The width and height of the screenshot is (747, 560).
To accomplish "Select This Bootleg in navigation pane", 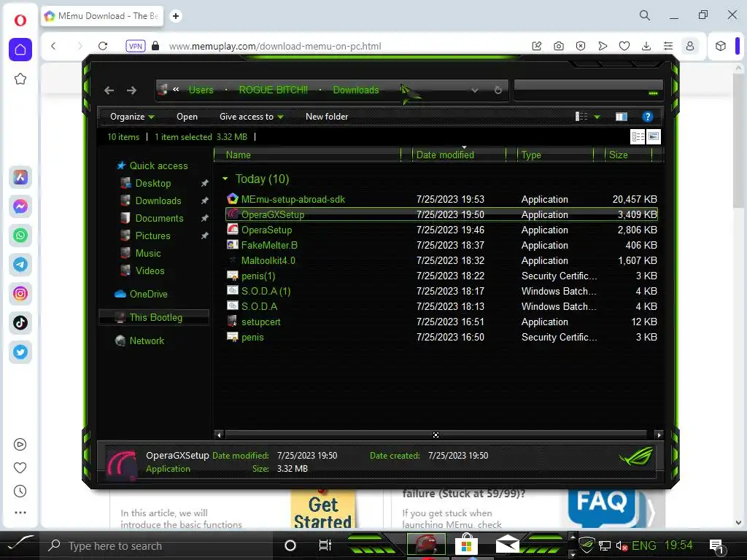I will click(x=154, y=318).
